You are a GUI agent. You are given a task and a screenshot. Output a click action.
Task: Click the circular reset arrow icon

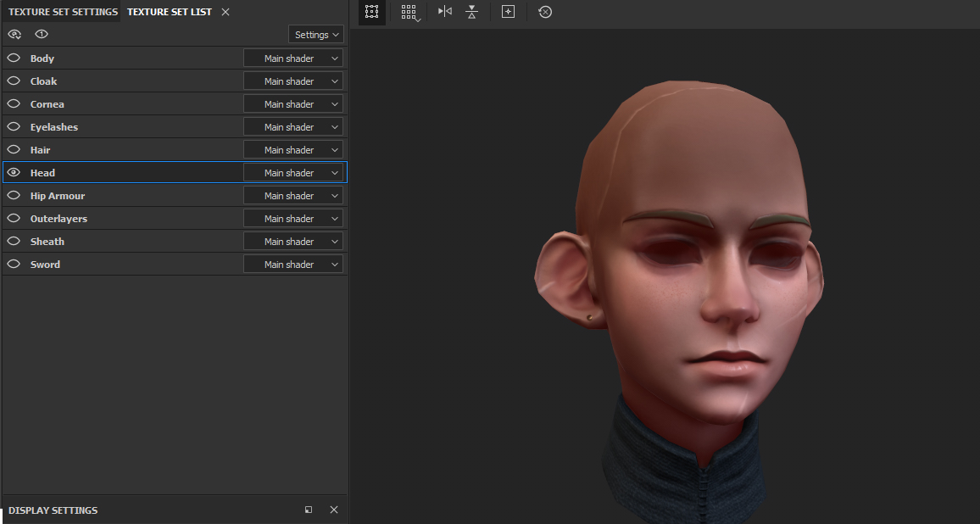545,12
